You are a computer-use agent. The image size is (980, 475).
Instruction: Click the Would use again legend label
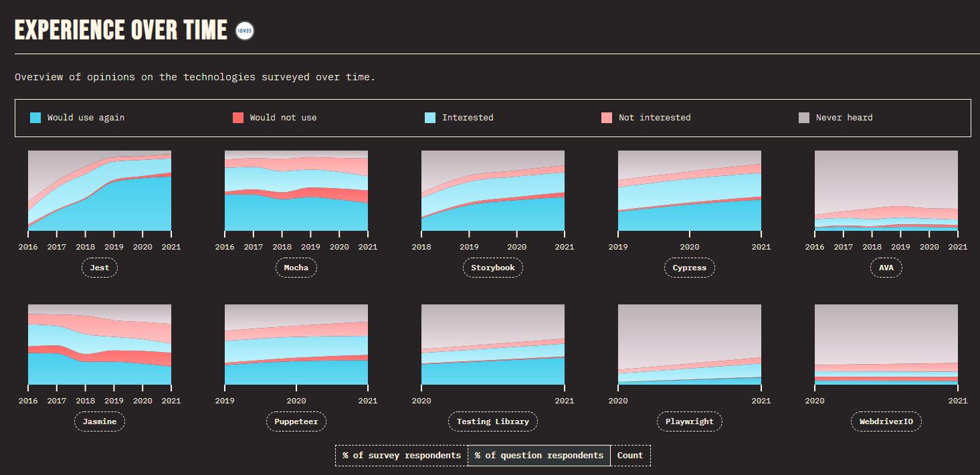click(x=86, y=118)
